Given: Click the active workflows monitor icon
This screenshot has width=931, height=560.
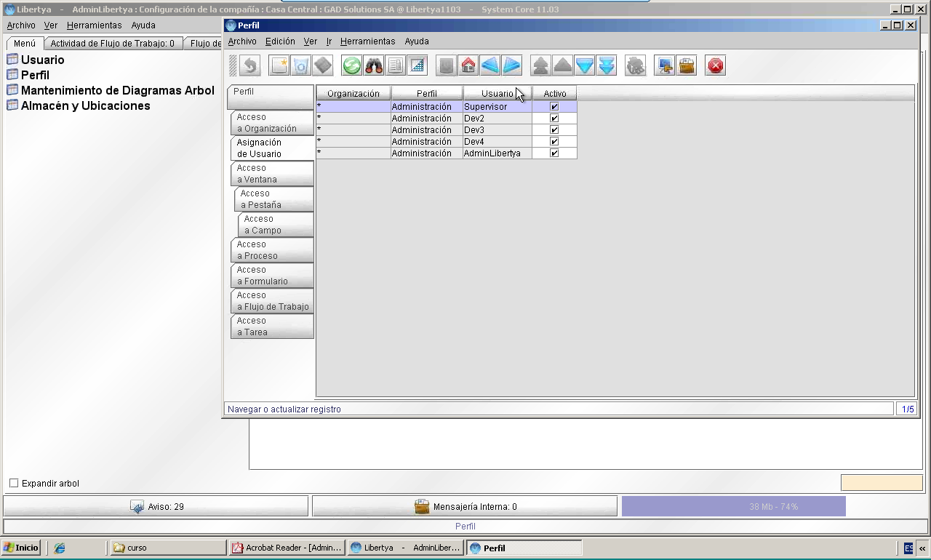Looking at the screenshot, I should point(665,66).
